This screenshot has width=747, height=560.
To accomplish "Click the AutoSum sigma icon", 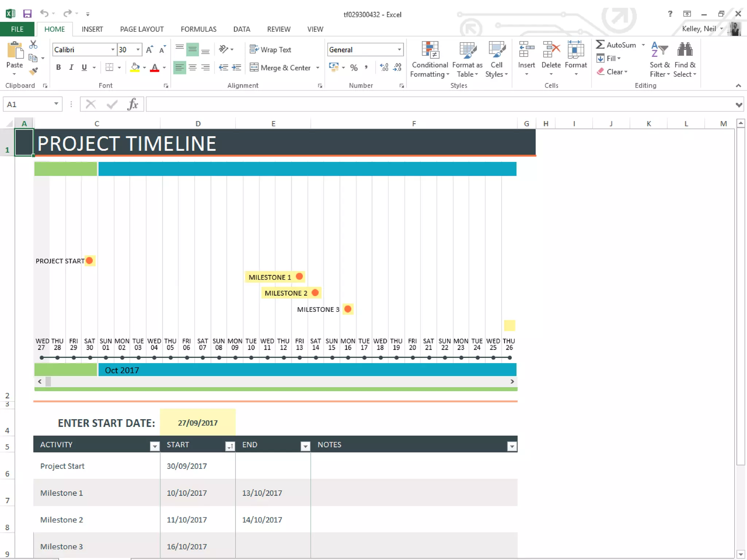I will click(600, 44).
